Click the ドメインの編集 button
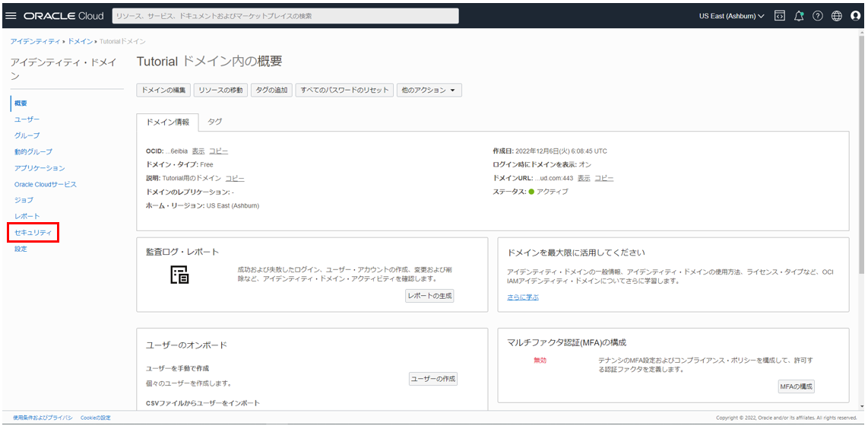Image resolution: width=868 pixels, height=429 pixels. point(163,91)
